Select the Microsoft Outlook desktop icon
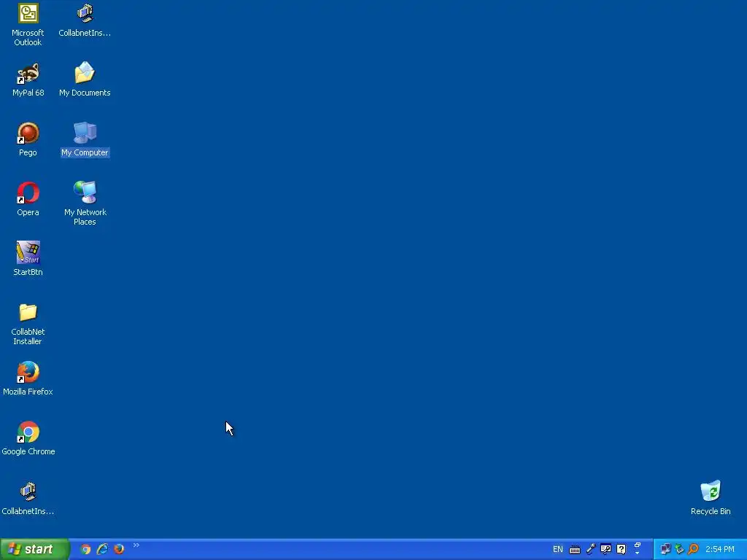Viewport: 747px width, 560px height. (x=28, y=25)
